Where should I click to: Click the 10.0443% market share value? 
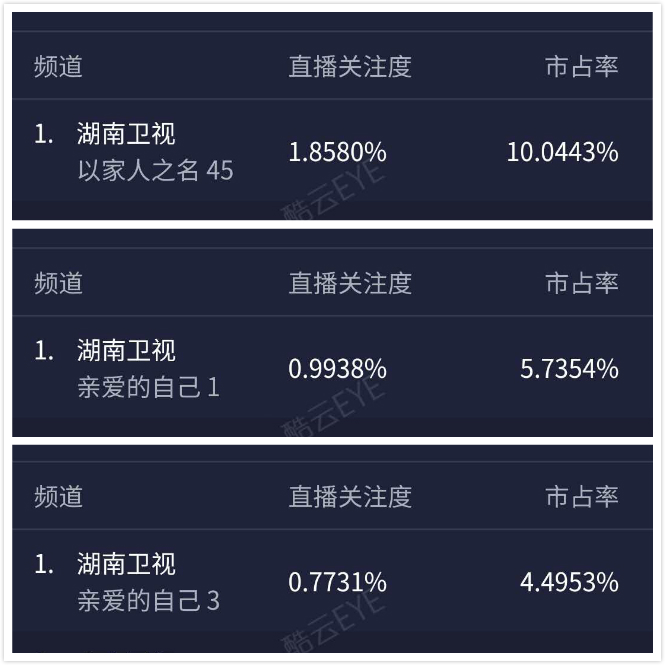pyautogui.click(x=562, y=152)
